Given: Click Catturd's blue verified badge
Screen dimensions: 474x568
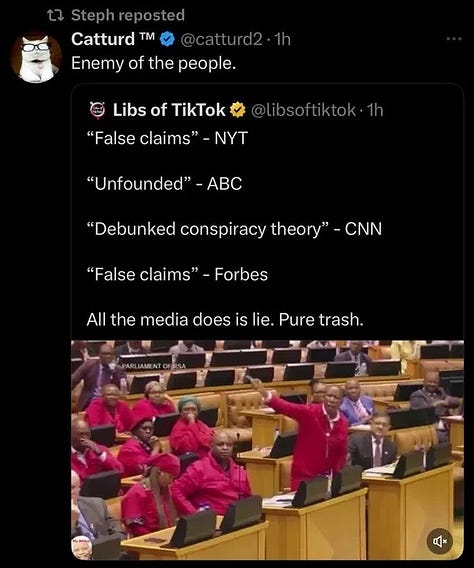Looking at the screenshot, I should pyautogui.click(x=167, y=39).
